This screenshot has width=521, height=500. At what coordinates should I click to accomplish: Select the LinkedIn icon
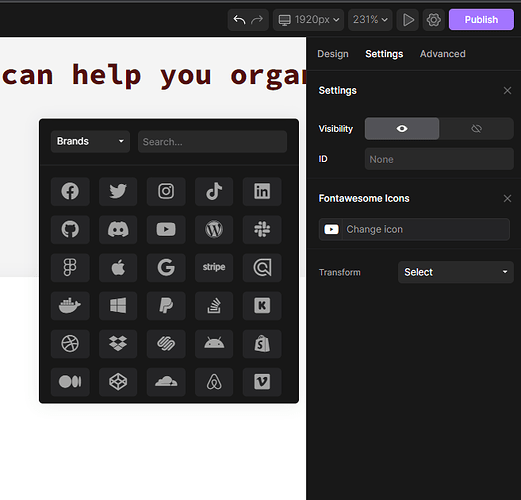262,191
